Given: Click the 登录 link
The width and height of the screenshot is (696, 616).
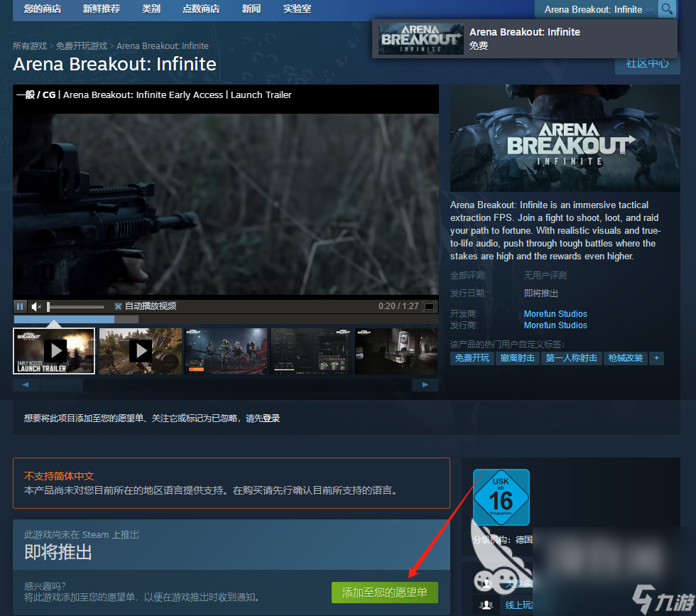Looking at the screenshot, I should pyautogui.click(x=271, y=418).
